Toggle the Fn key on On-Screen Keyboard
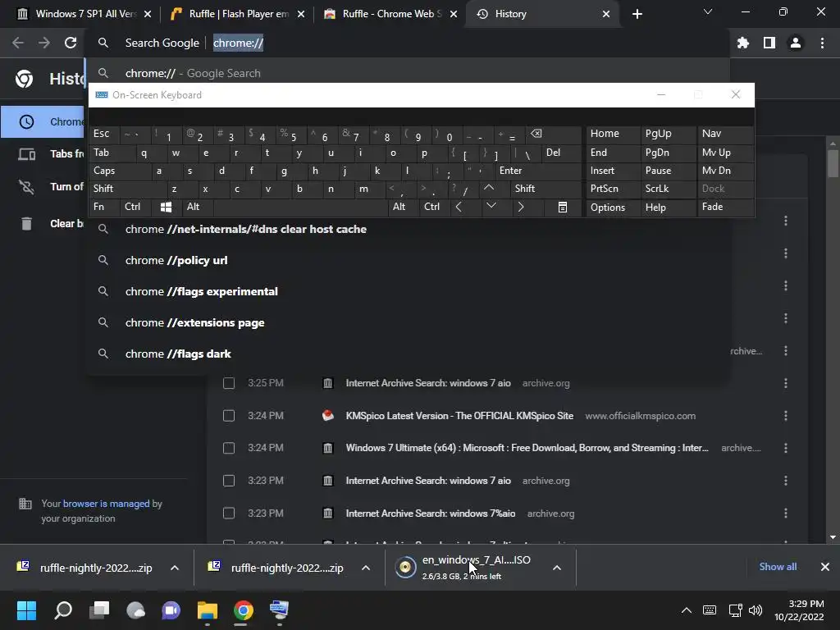Screen dimensions: 840x630 pyautogui.click(x=104, y=207)
